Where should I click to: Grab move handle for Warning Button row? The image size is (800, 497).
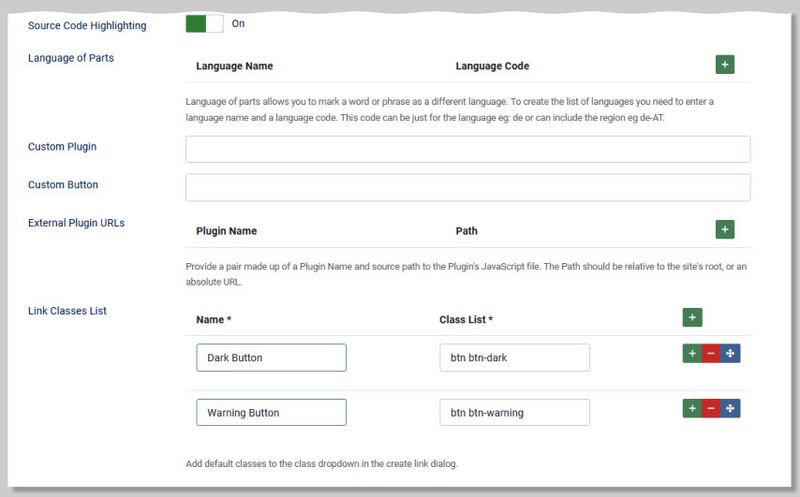[x=731, y=409]
